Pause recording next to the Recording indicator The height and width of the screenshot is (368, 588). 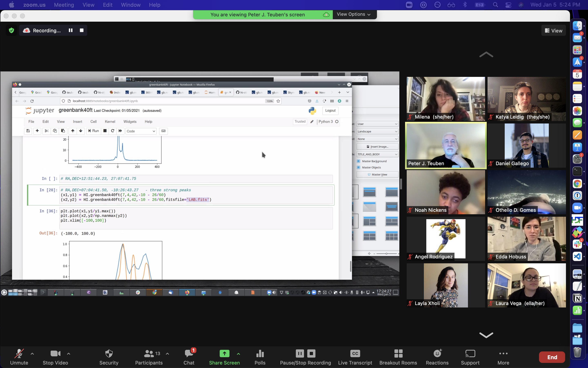coord(70,30)
